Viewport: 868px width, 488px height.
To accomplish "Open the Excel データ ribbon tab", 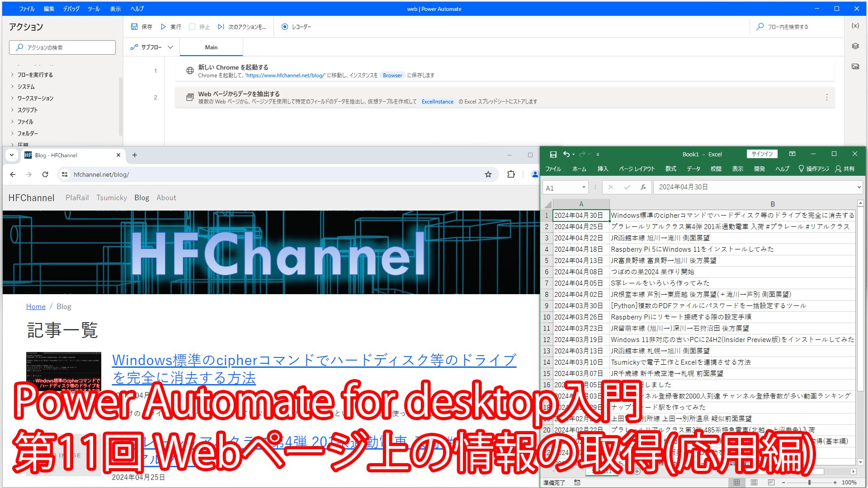I will (693, 169).
